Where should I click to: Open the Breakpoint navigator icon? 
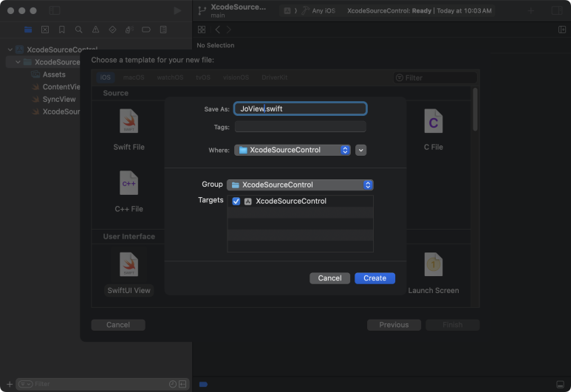(x=146, y=30)
